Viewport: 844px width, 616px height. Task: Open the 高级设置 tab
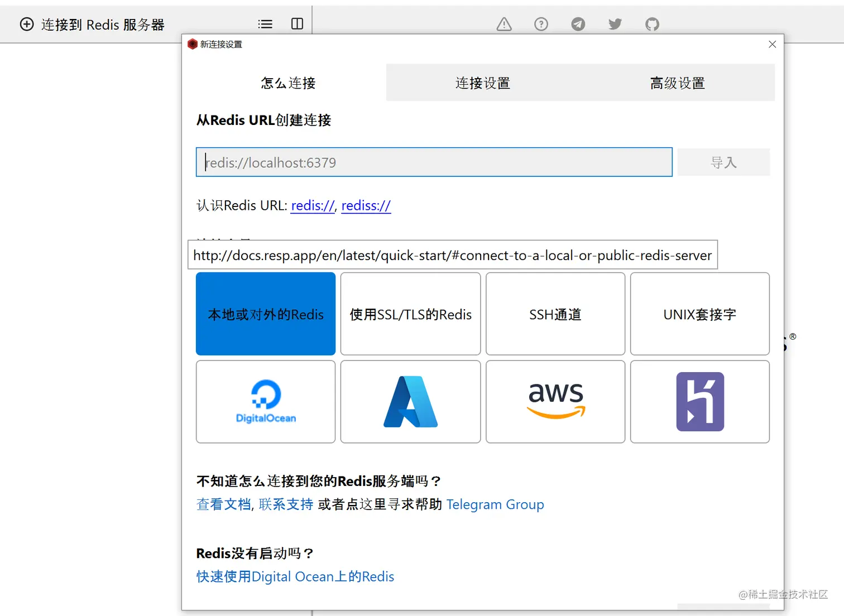tap(678, 83)
